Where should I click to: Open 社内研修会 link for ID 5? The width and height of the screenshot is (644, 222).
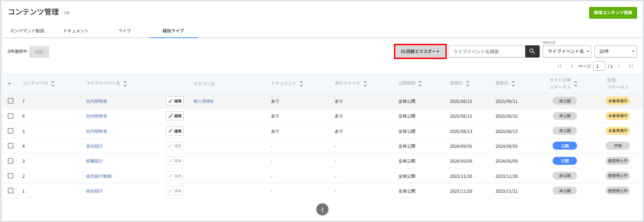(x=97, y=131)
